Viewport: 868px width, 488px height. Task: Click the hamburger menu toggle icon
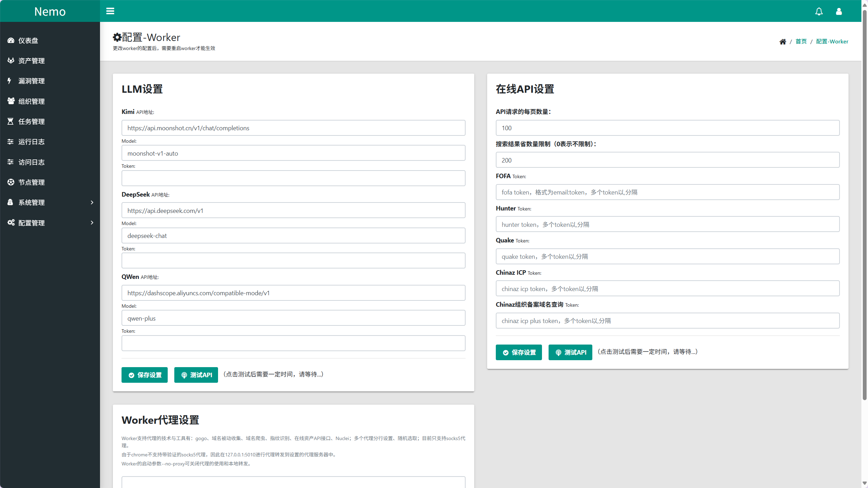110,11
